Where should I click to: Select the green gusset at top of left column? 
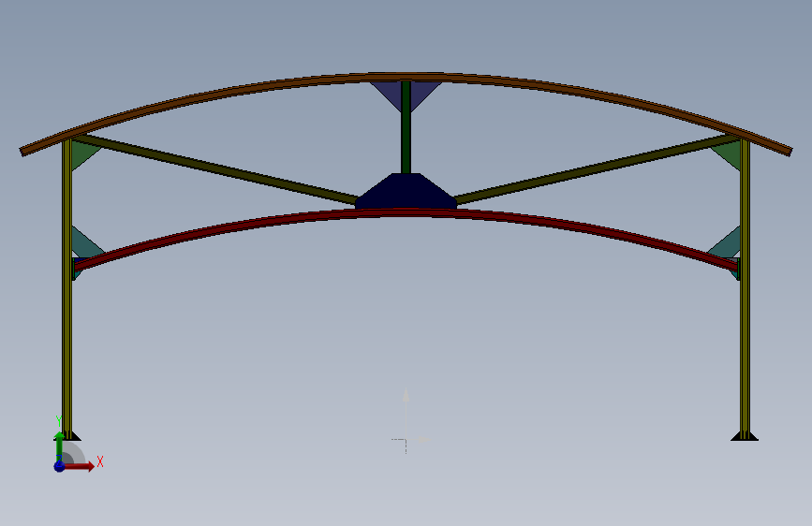point(82,153)
